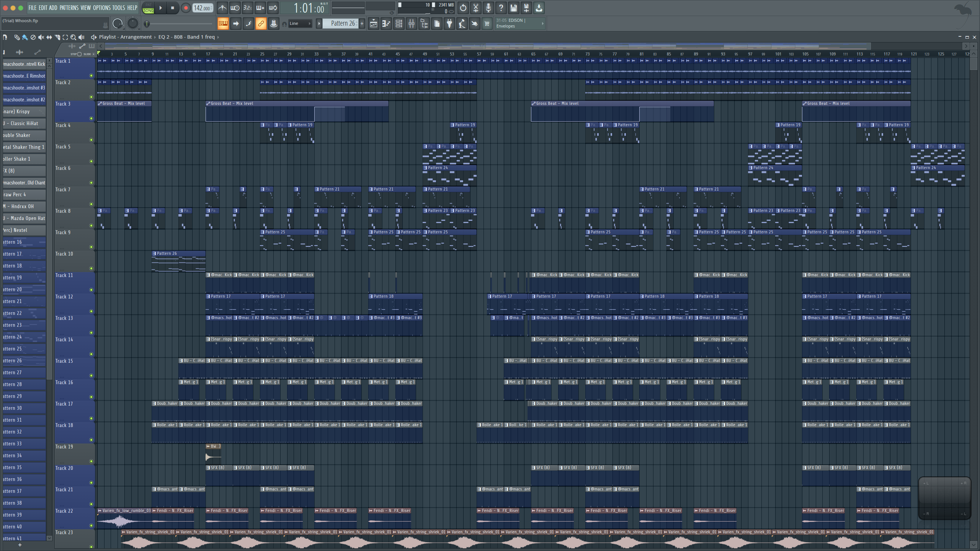980x551 pixels.
Task: Click the Record transport button
Action: [186, 8]
